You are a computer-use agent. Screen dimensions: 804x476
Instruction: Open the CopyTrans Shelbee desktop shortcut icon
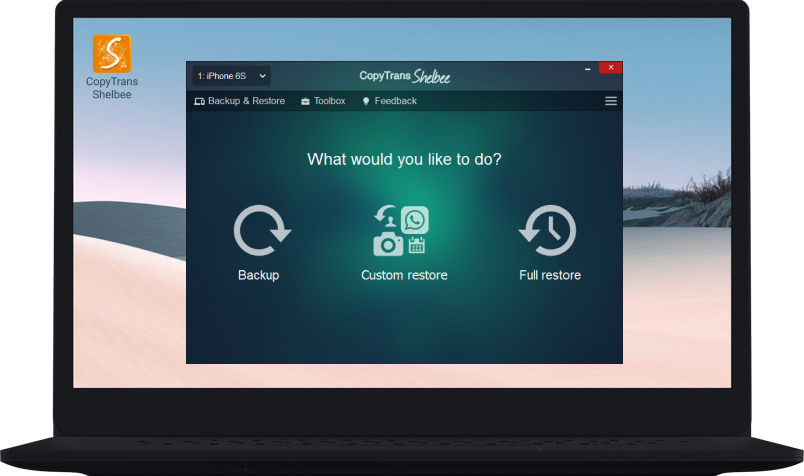(x=112, y=53)
